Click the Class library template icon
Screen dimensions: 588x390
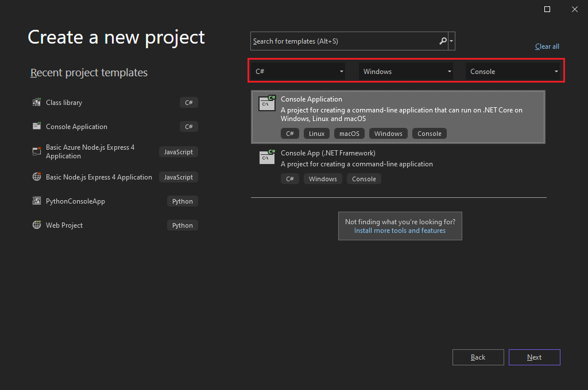coord(37,102)
